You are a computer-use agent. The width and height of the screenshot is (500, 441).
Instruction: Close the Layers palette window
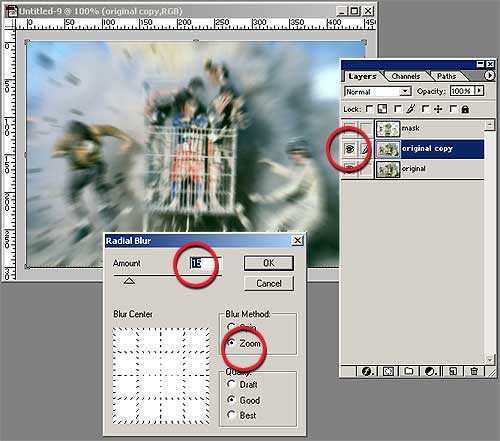[x=490, y=64]
